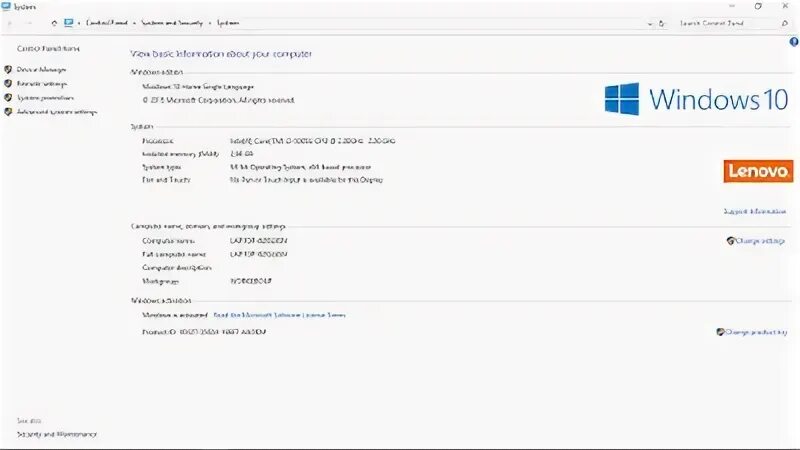
Task: Click the search magnifier icon
Action: 785,23
